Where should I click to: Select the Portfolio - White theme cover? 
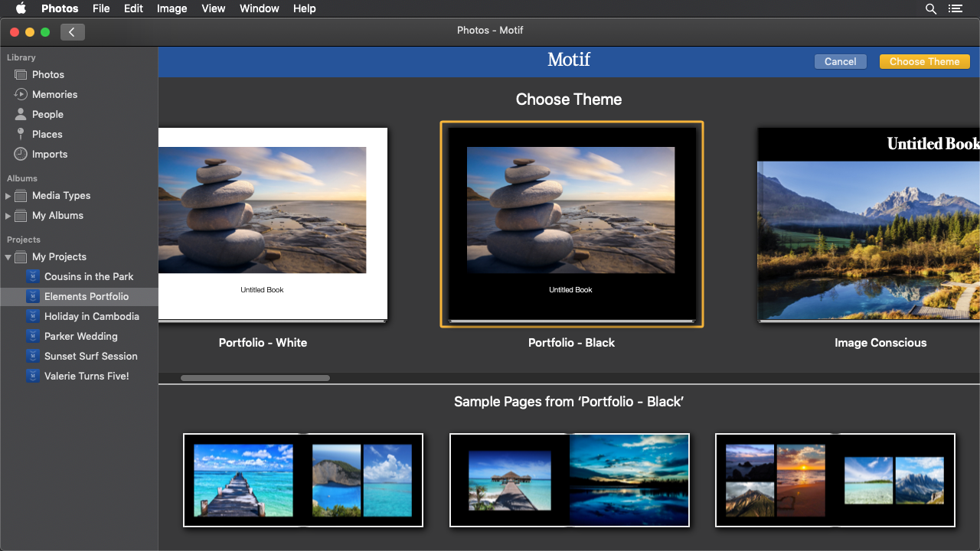273,224
